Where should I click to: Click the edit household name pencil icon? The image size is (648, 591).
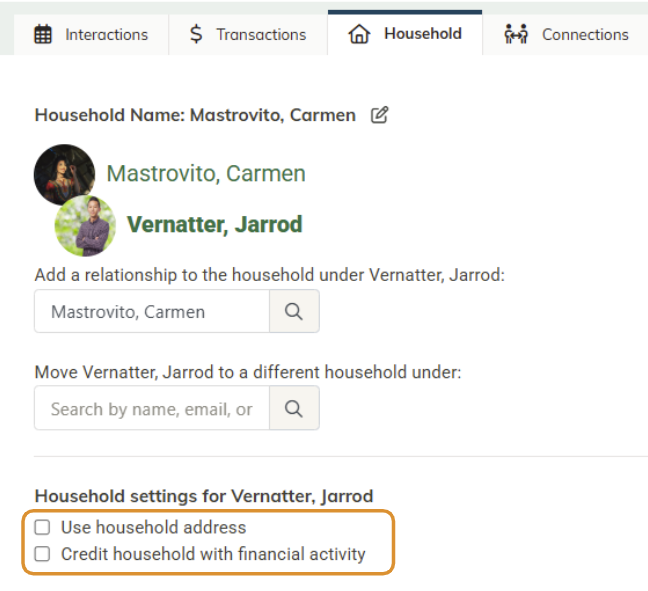(379, 115)
